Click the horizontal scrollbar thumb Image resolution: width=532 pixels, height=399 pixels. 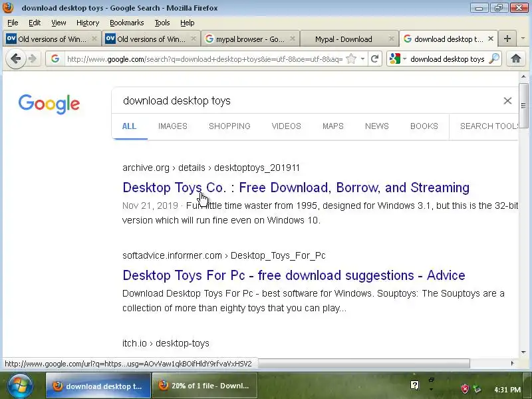(364, 363)
